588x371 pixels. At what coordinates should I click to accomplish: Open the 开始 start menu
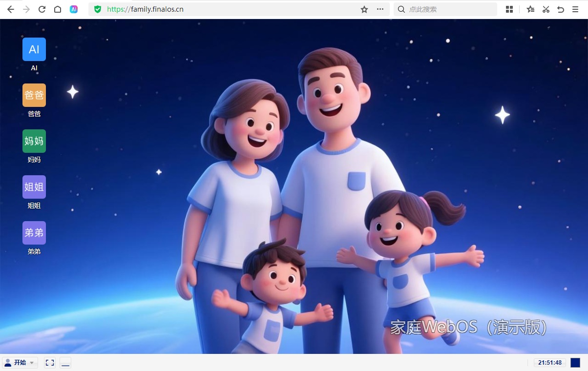[20, 363]
